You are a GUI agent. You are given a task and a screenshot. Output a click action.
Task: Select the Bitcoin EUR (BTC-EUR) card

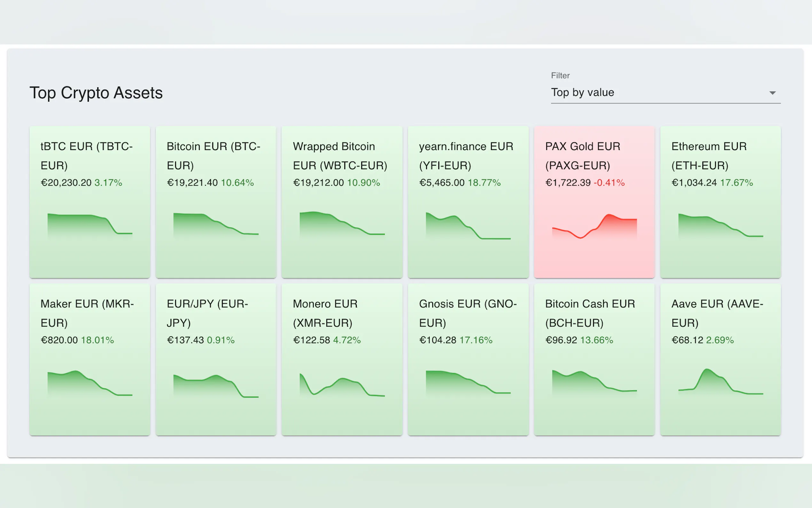tap(216, 202)
